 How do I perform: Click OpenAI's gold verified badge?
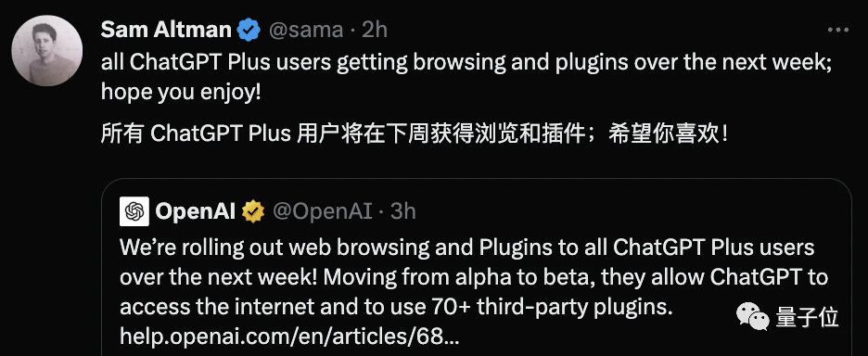pyautogui.click(x=253, y=211)
